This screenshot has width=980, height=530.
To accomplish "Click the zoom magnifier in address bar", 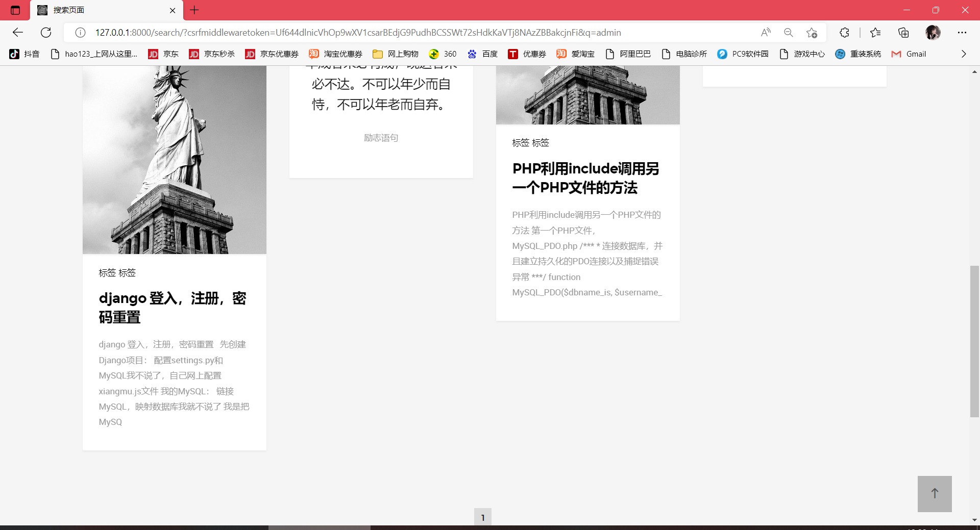I will tap(789, 33).
